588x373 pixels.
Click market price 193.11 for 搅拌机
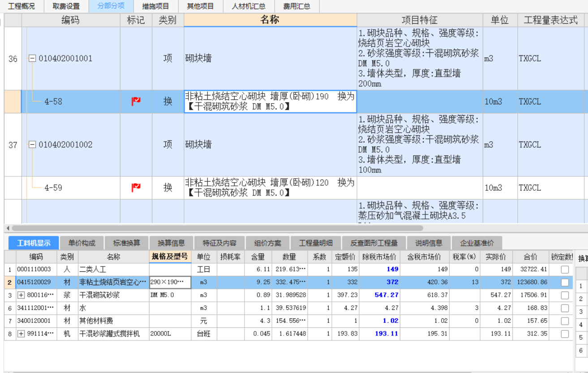[x=380, y=334]
